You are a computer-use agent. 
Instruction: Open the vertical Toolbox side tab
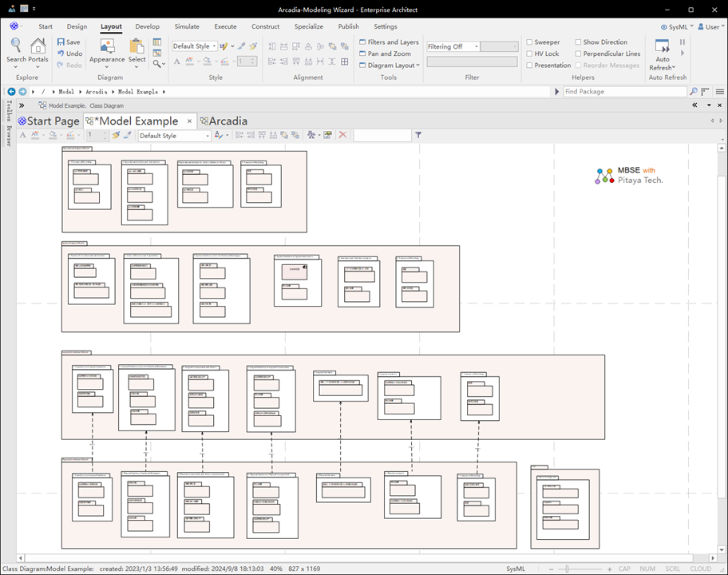point(8,112)
